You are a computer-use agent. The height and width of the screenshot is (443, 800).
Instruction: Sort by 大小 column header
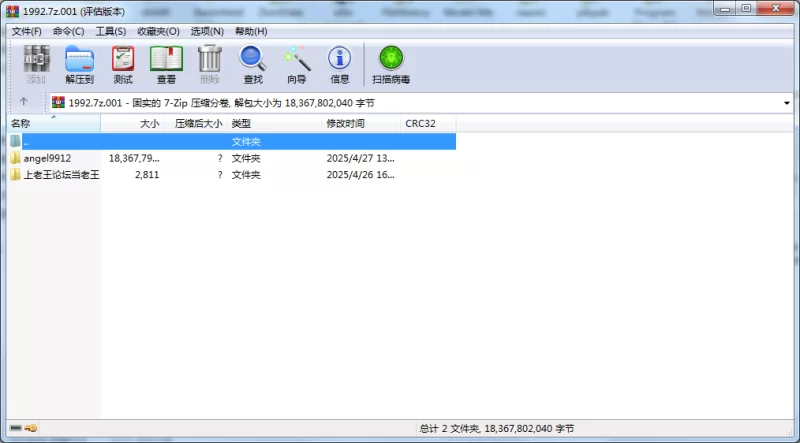[132, 124]
